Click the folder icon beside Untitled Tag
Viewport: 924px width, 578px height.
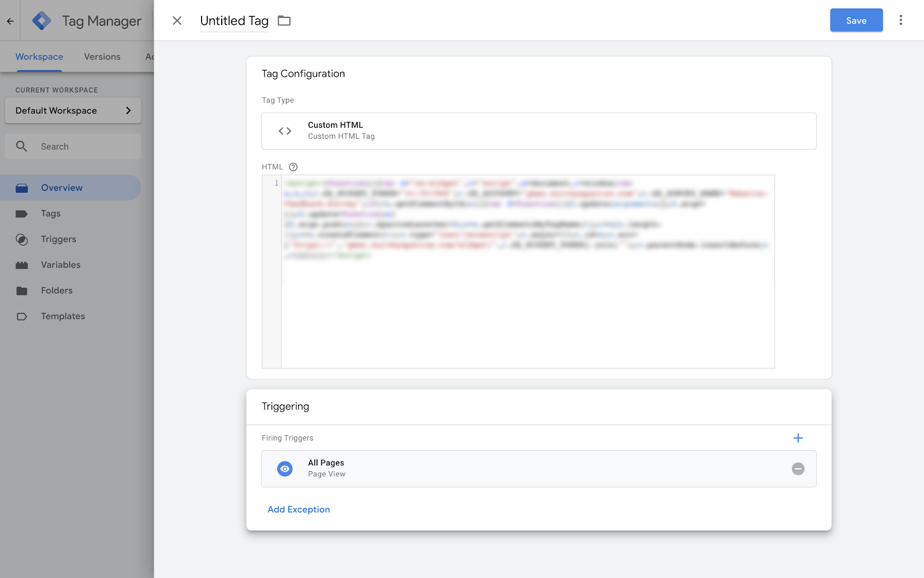point(284,21)
